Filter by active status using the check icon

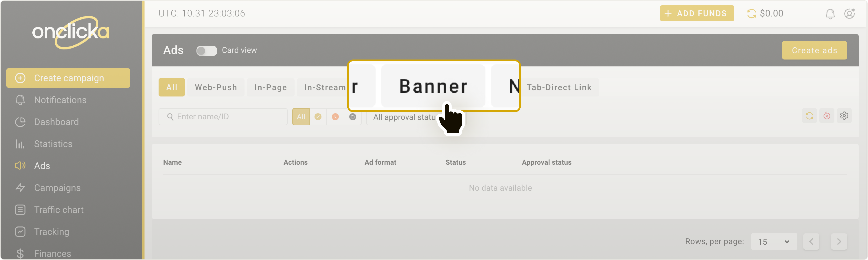click(x=318, y=117)
